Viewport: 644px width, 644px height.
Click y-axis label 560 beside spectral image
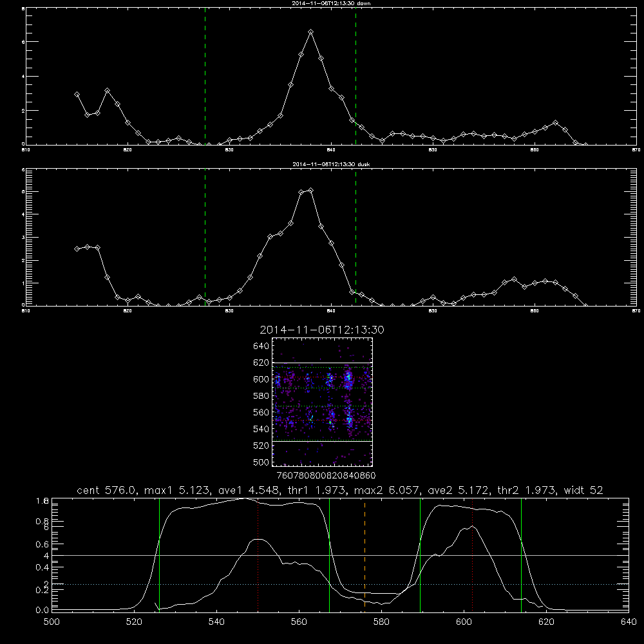click(x=261, y=412)
